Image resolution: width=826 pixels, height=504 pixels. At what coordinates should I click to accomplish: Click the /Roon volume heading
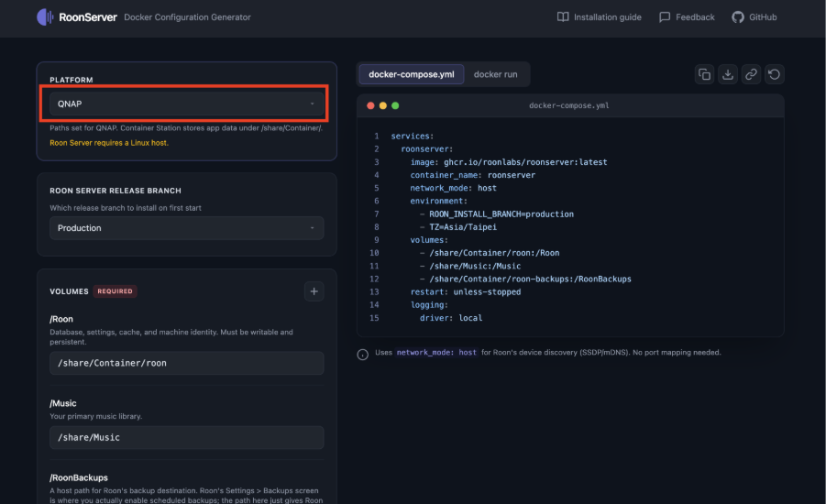point(61,319)
